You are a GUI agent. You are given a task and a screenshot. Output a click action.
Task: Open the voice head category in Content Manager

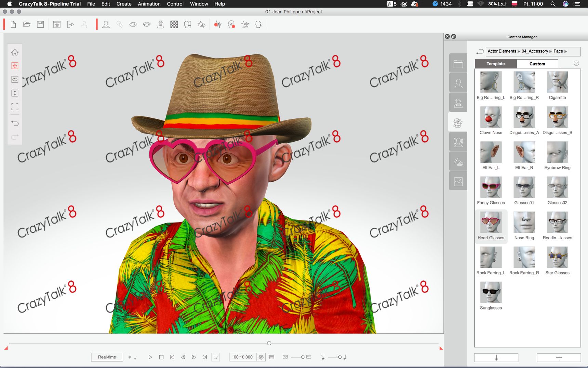coord(458,142)
